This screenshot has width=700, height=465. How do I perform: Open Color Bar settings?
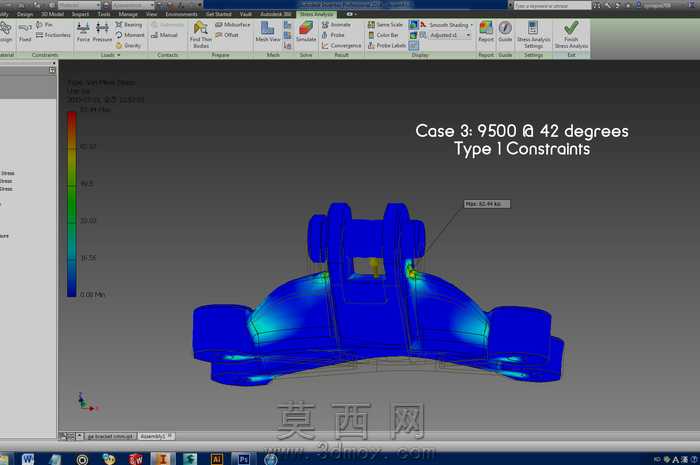(383, 35)
